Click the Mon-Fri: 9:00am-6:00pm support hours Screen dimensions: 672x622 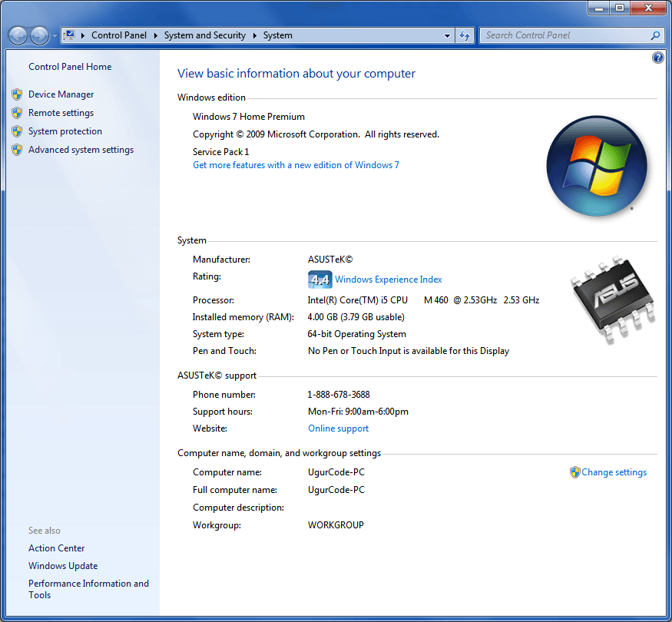(358, 412)
